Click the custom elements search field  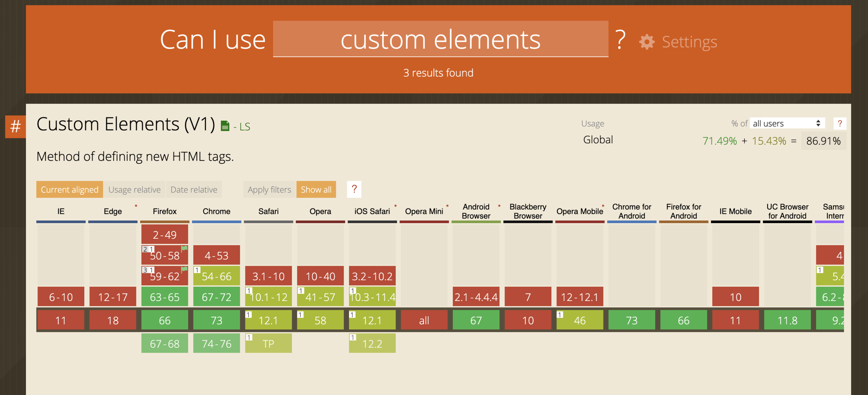(440, 39)
